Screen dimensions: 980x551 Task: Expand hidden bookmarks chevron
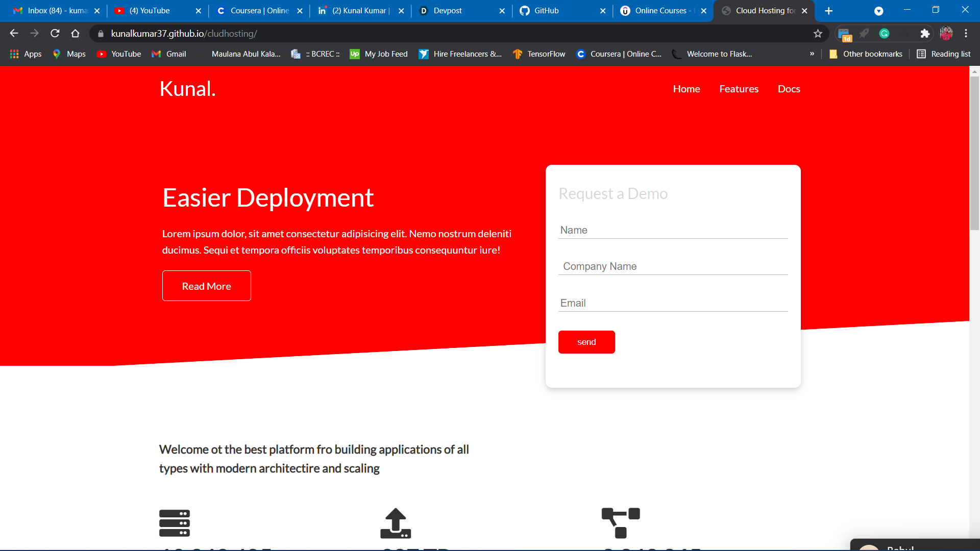[x=812, y=54]
